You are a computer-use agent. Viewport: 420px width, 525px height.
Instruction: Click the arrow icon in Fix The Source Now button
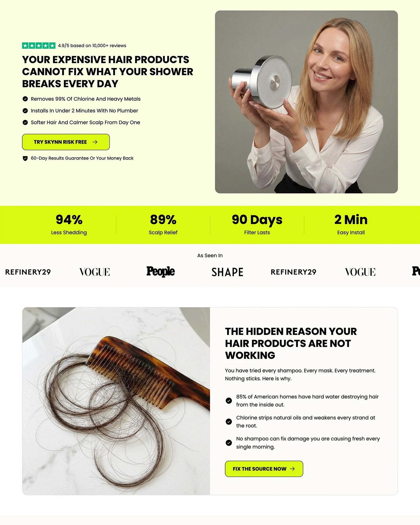click(292, 469)
